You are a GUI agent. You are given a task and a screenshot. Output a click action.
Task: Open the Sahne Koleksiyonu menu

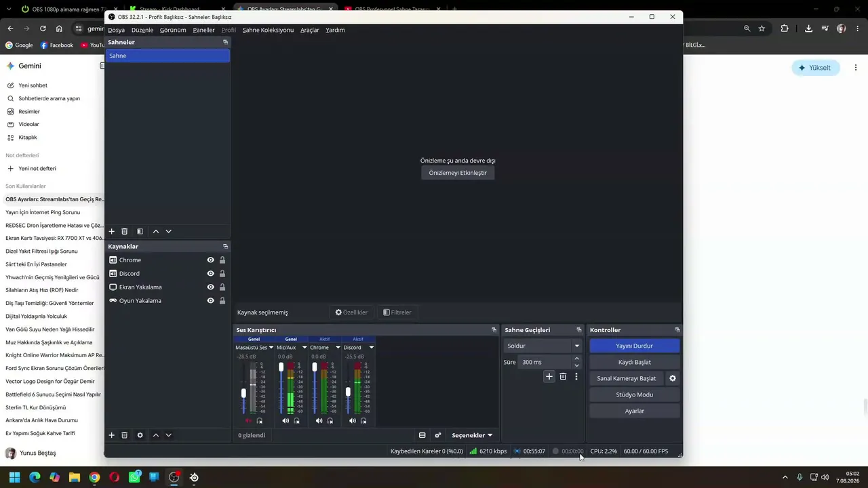coord(268,30)
